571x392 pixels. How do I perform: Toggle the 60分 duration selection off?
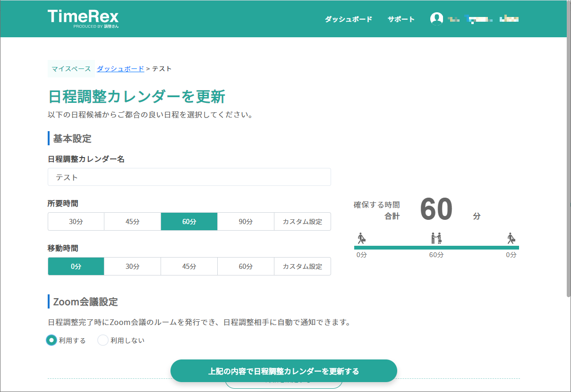point(189,221)
